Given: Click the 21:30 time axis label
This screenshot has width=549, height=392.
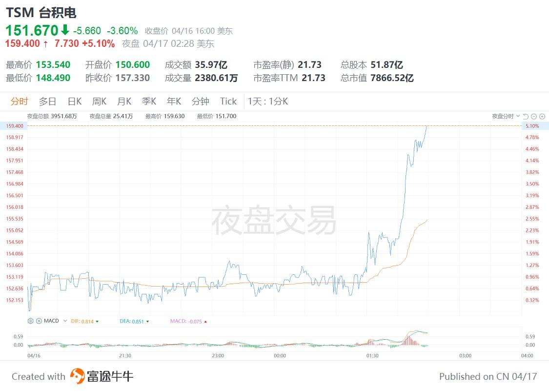Looking at the screenshot, I should click(x=125, y=355).
